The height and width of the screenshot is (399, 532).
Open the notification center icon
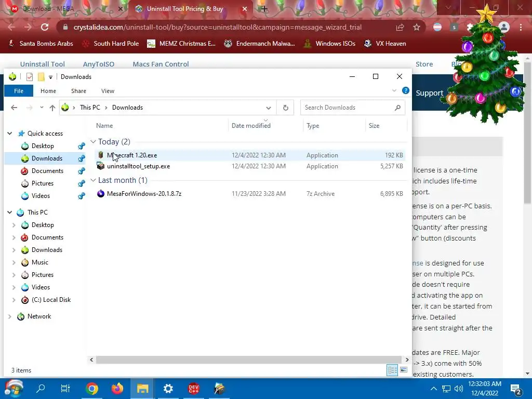tap(516, 389)
